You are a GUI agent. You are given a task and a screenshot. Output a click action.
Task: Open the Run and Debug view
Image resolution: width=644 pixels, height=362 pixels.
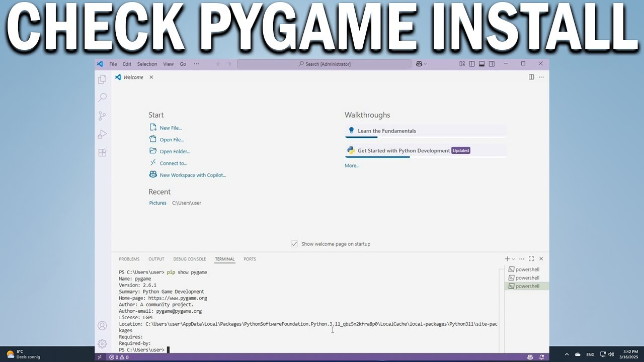point(102,134)
